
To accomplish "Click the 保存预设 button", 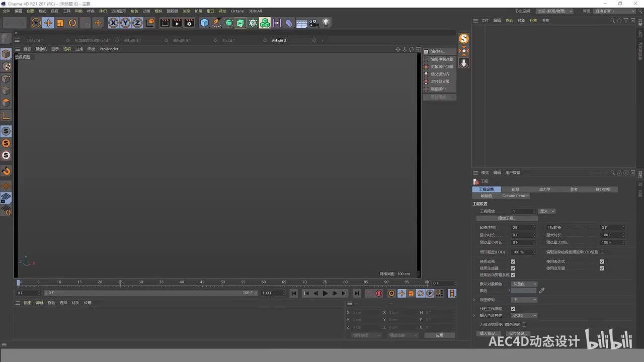I will click(x=517, y=333).
